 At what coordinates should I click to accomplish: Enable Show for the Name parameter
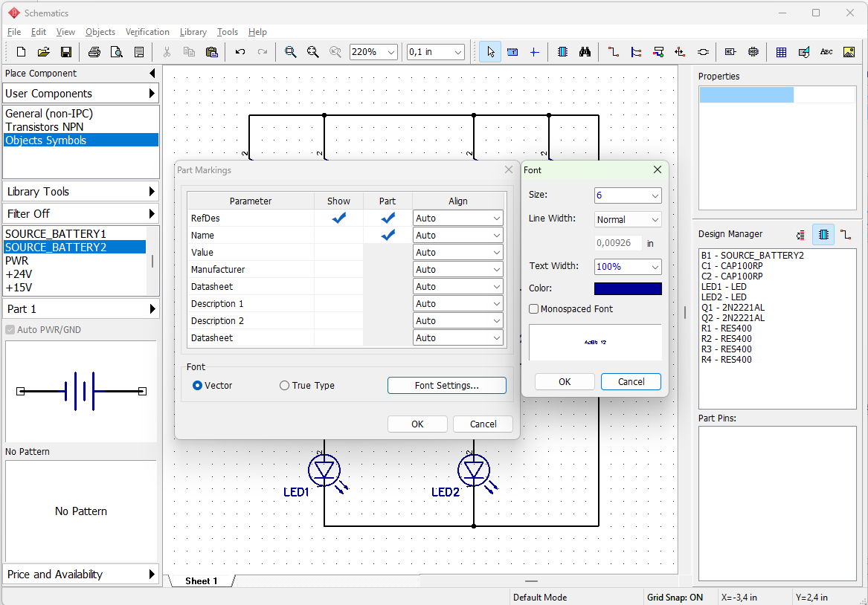click(338, 235)
